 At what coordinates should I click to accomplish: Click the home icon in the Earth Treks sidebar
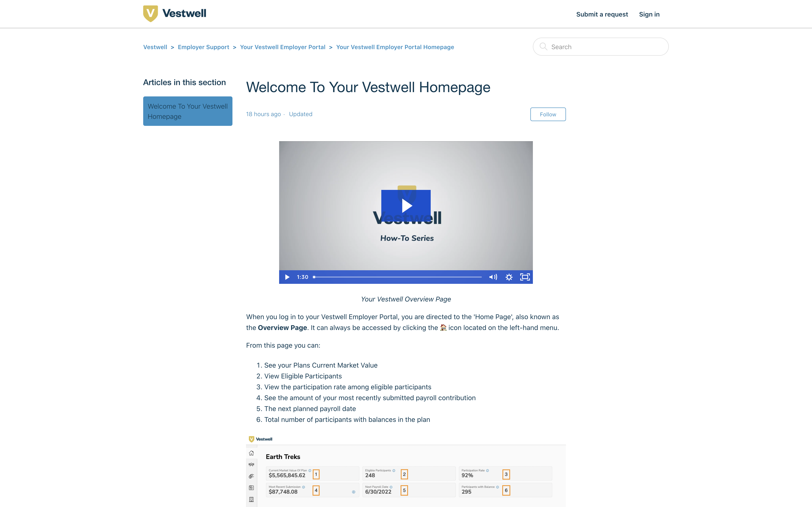(x=252, y=453)
